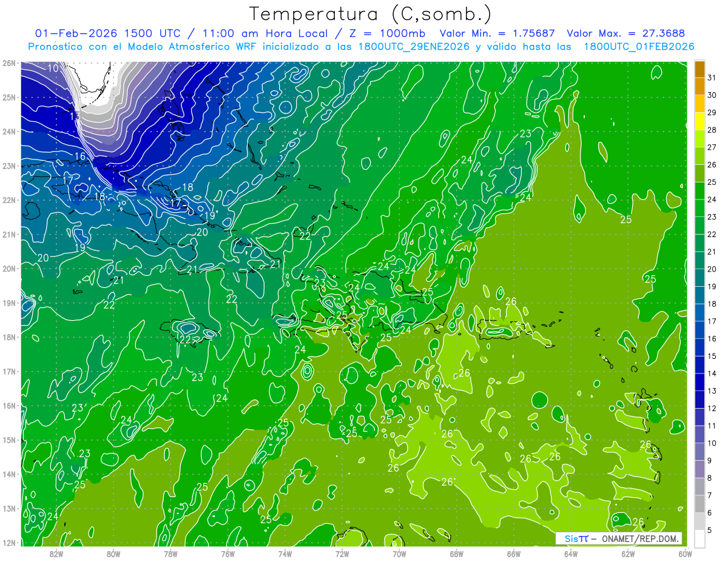Image resolution: width=728 pixels, height=562 pixels.
Task: Click the '16' contour label on the map
Action: 80,156
